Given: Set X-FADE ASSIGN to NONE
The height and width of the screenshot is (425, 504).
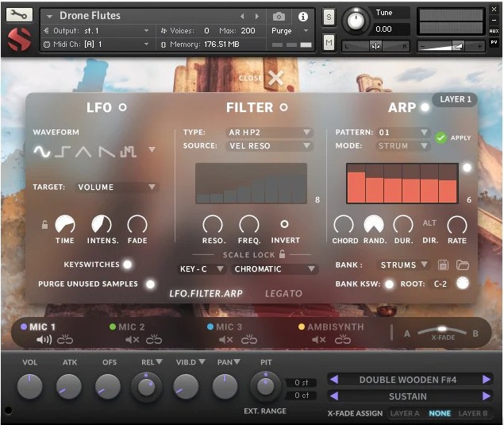Looking at the screenshot, I should click(x=440, y=413).
